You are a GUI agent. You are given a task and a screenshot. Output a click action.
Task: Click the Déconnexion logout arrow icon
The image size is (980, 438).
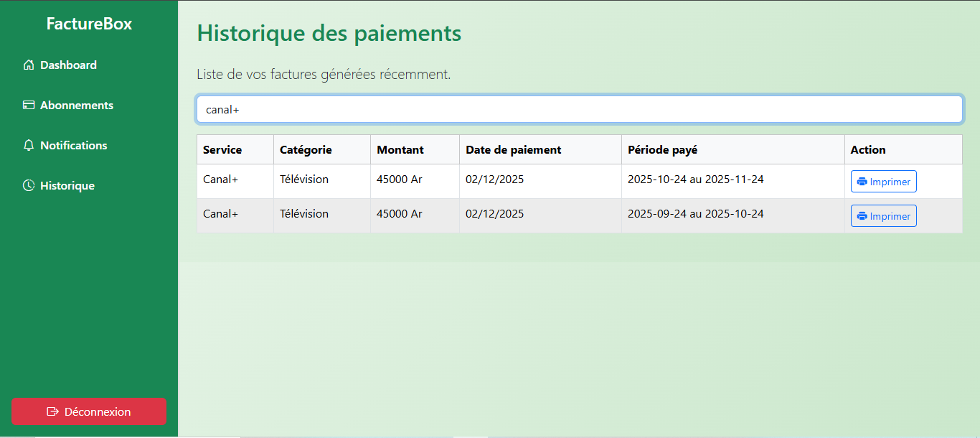click(x=52, y=412)
